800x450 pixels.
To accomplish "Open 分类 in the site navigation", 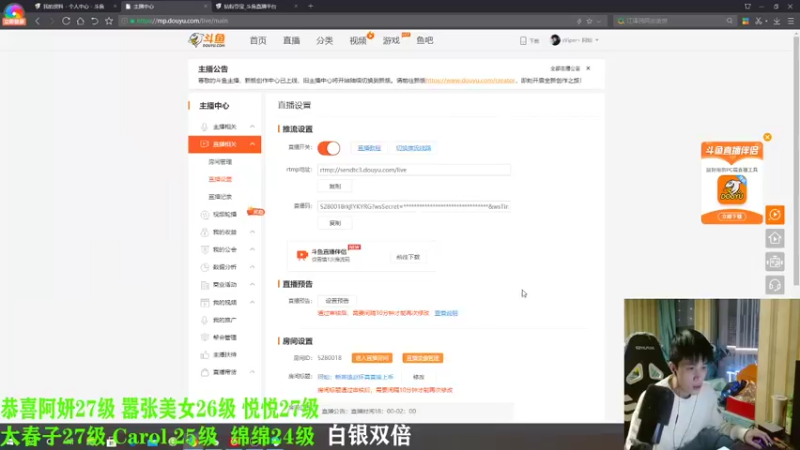I will tap(324, 40).
